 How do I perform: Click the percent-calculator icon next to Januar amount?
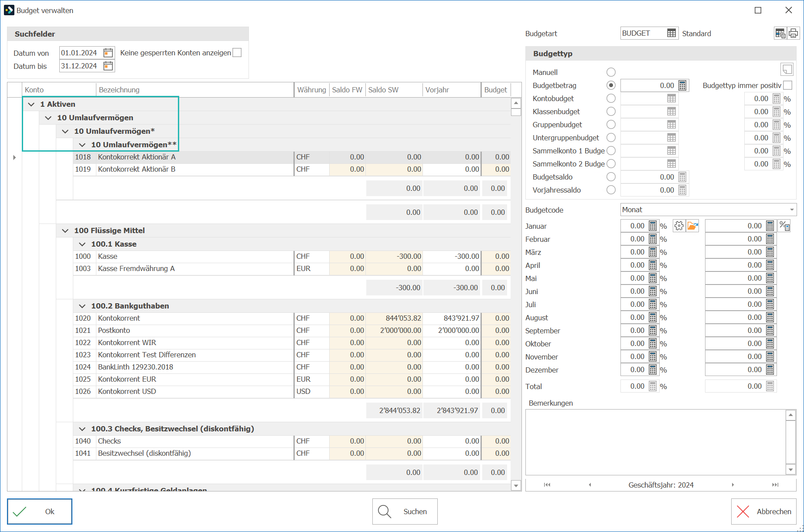[x=784, y=226]
